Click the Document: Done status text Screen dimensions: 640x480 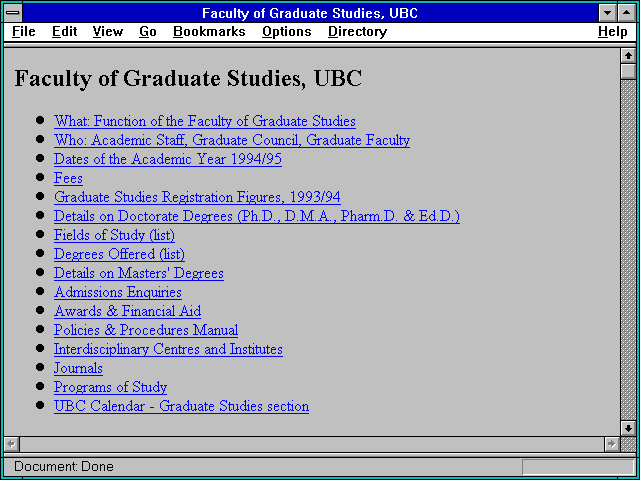[x=64, y=467]
